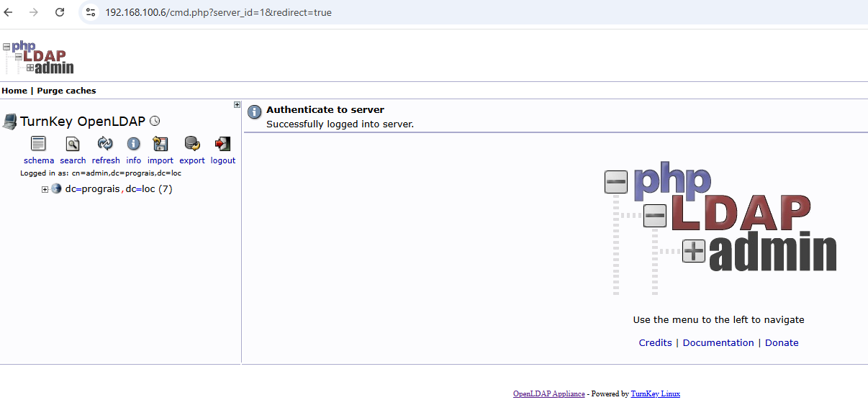Click the import disk icon
This screenshot has height=410, width=868.
click(161, 143)
